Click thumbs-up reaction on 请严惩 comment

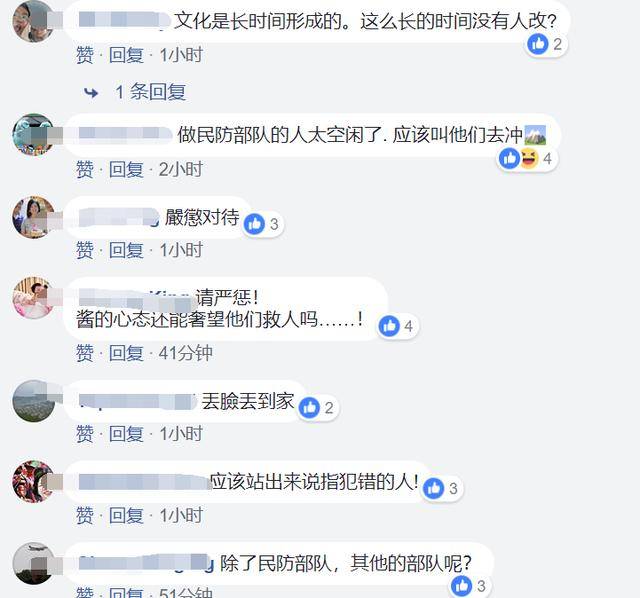click(x=389, y=326)
